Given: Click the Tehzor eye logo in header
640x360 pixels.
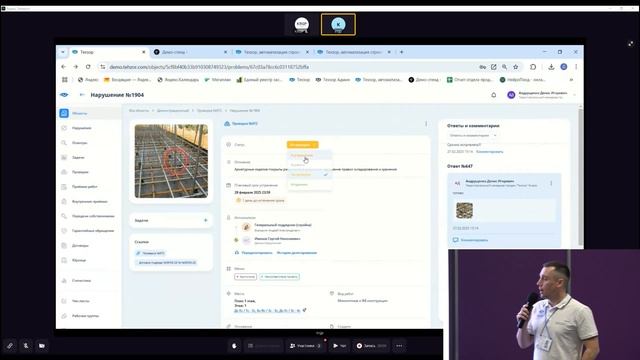Looking at the screenshot, I should [x=64, y=95].
